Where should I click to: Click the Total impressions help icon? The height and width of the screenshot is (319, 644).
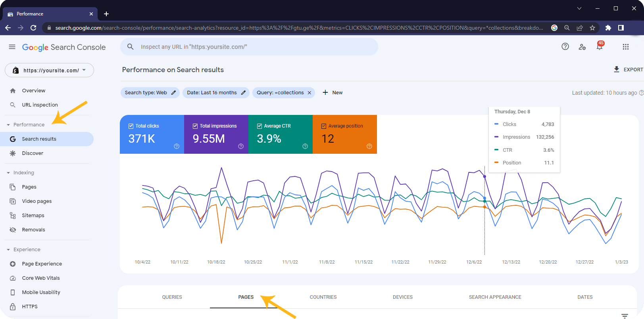[241, 146]
